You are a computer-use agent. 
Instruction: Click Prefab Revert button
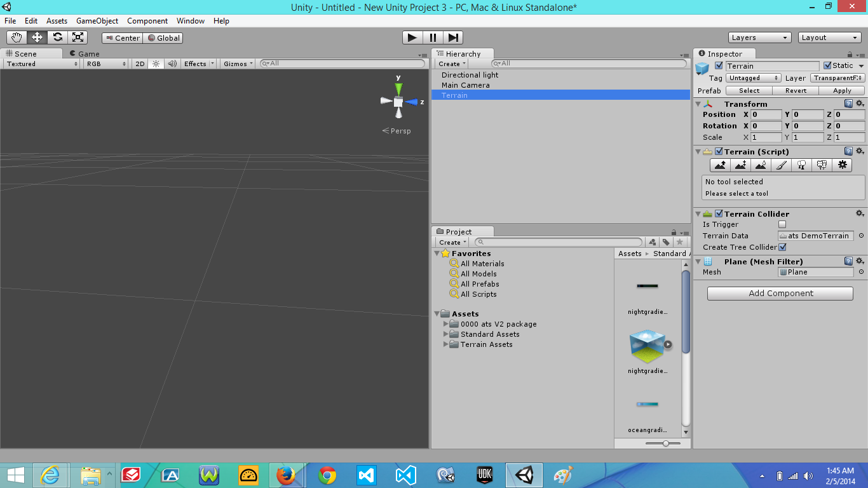(796, 91)
